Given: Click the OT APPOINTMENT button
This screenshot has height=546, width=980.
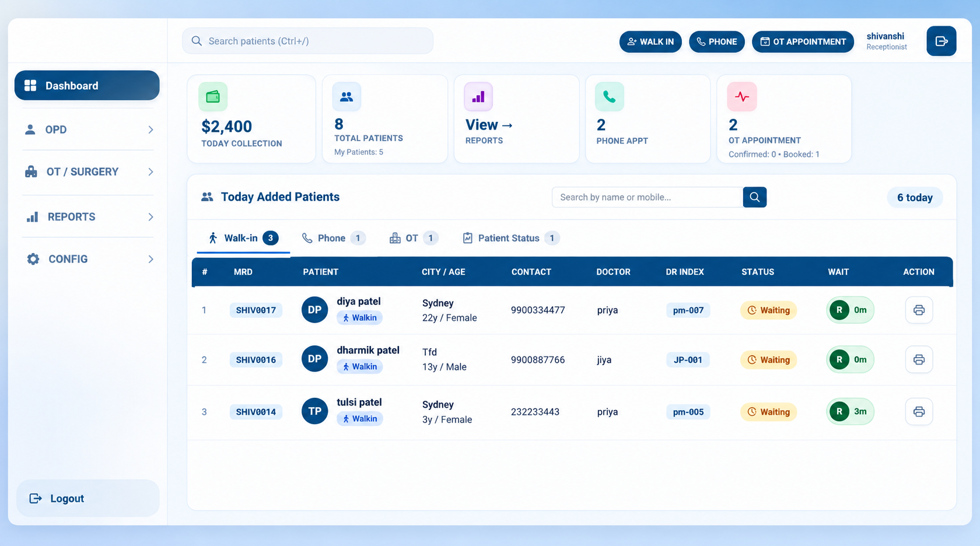Looking at the screenshot, I should pos(803,41).
